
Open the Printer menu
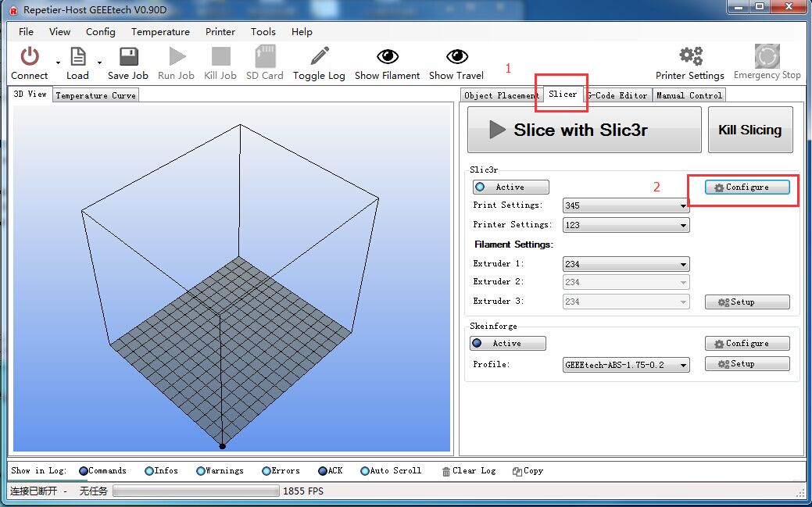coord(220,31)
